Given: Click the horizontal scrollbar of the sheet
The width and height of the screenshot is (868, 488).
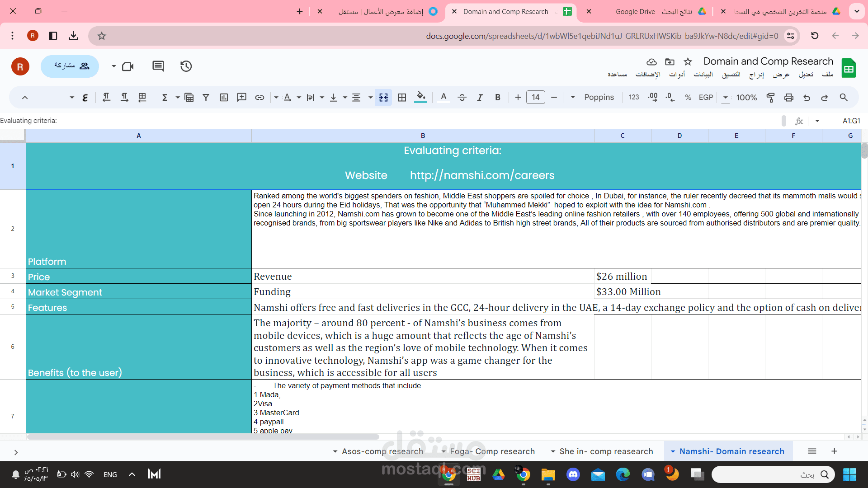Looking at the screenshot, I should (203, 437).
